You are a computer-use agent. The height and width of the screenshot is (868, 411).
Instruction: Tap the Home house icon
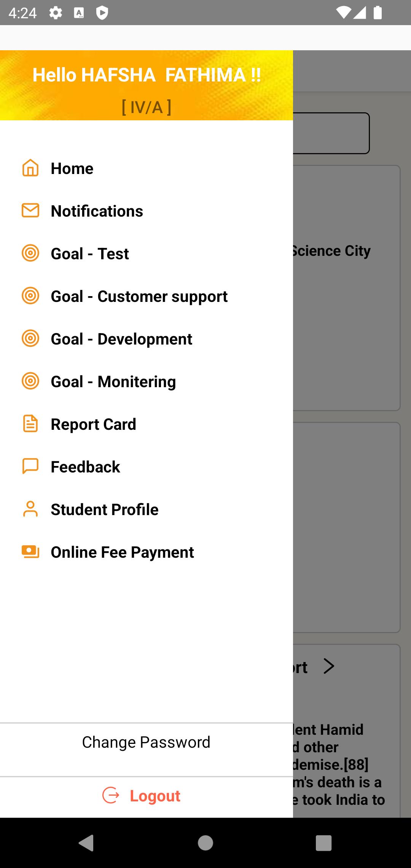coord(30,168)
